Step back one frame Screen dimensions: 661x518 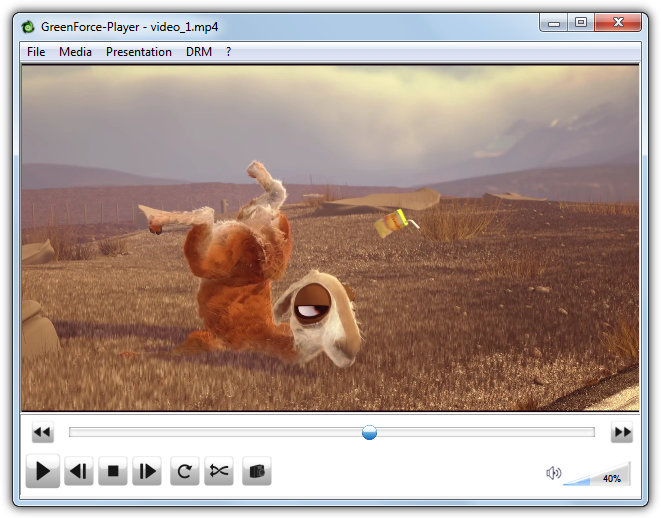[x=79, y=471]
